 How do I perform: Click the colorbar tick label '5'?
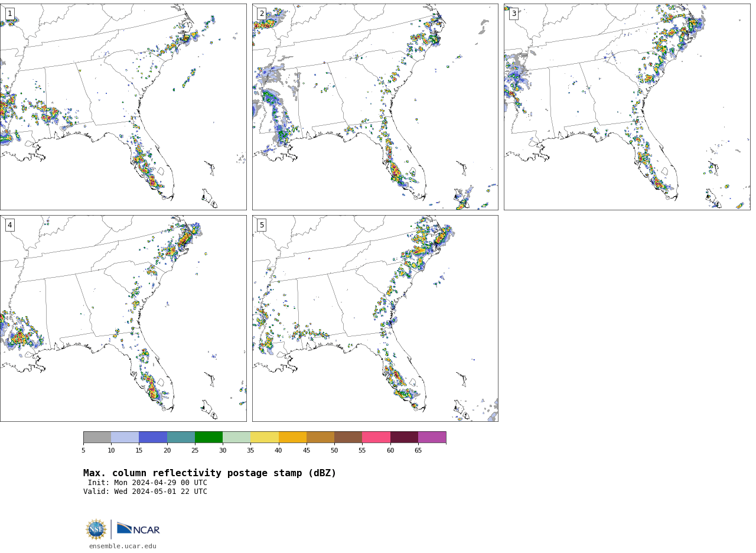[83, 451]
